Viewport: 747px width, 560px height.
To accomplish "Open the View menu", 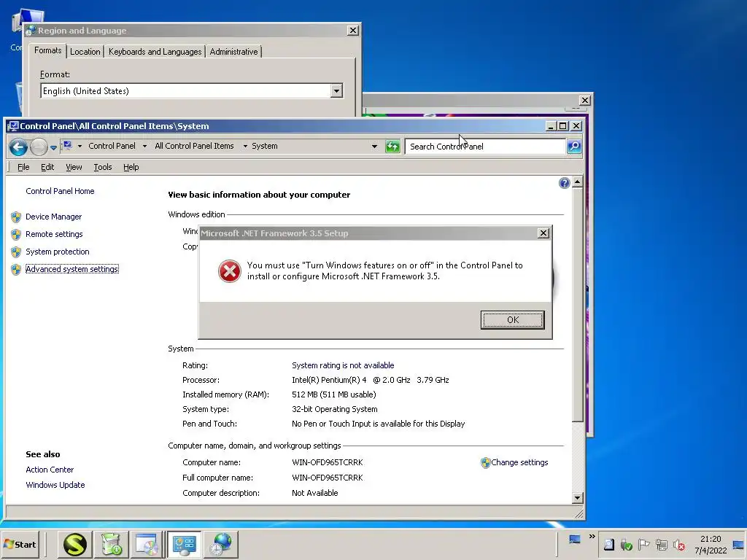I will tap(74, 167).
